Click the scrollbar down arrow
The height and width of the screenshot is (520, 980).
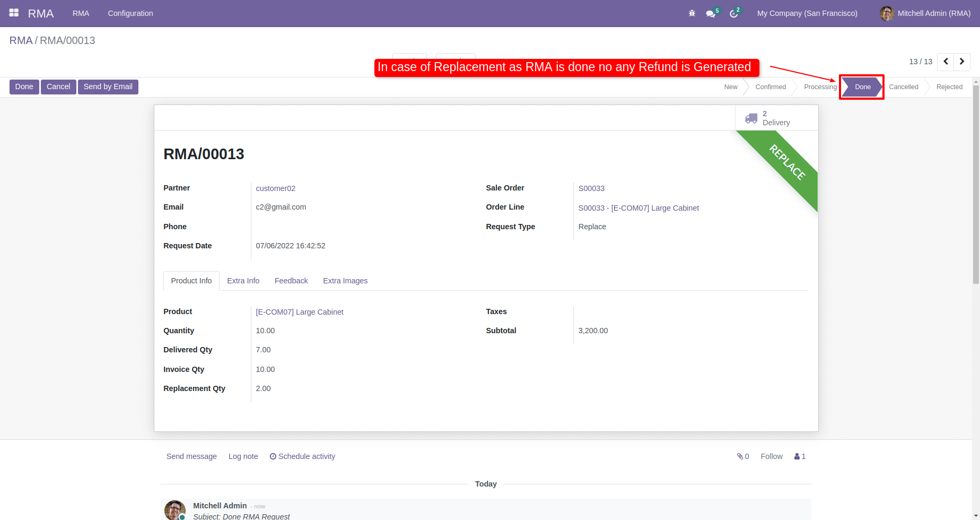(x=976, y=516)
